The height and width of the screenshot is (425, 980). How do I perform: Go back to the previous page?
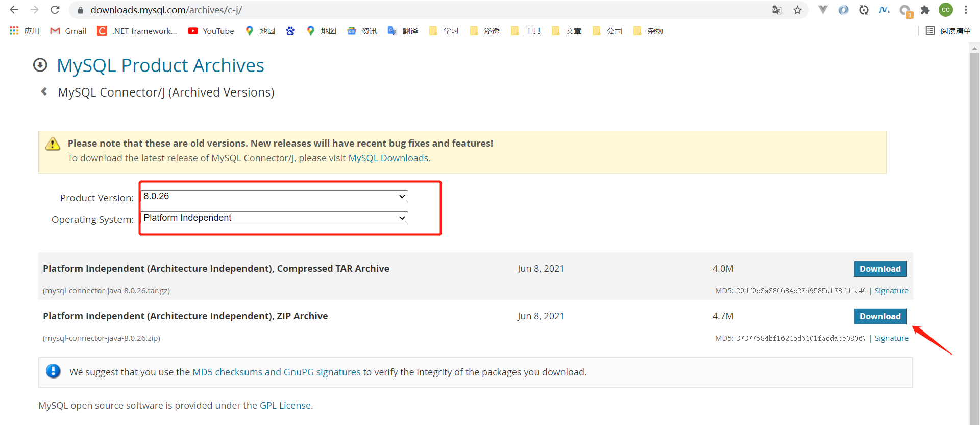pos(14,10)
